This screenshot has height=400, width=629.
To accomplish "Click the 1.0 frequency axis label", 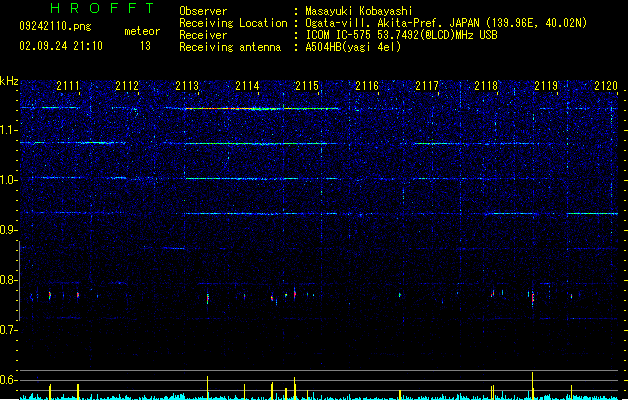I will (x=9, y=180).
